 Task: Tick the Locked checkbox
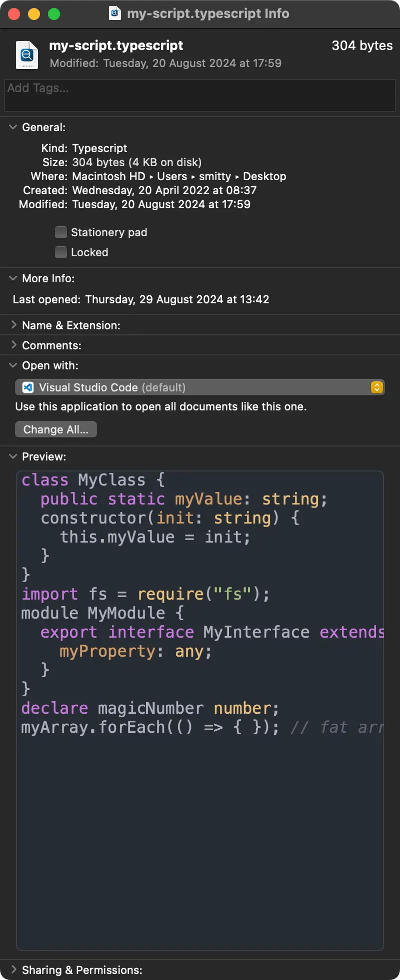[61, 252]
